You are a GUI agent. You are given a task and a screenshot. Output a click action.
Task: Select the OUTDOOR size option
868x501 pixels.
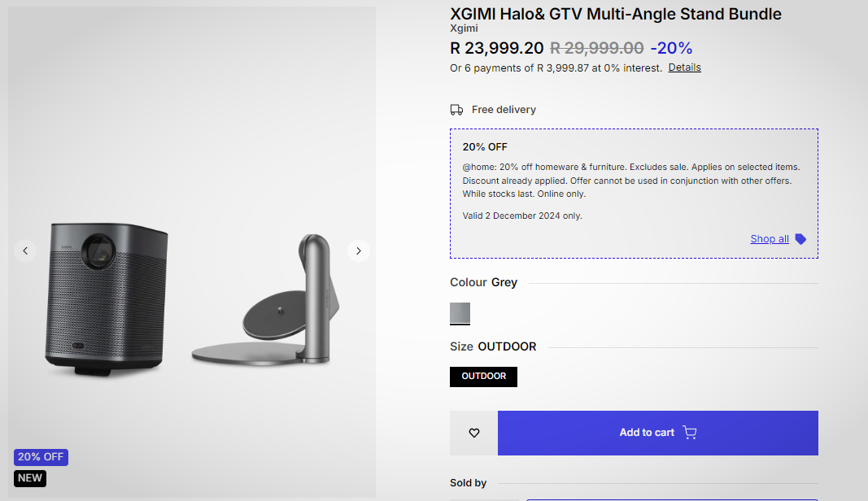pyautogui.click(x=483, y=377)
